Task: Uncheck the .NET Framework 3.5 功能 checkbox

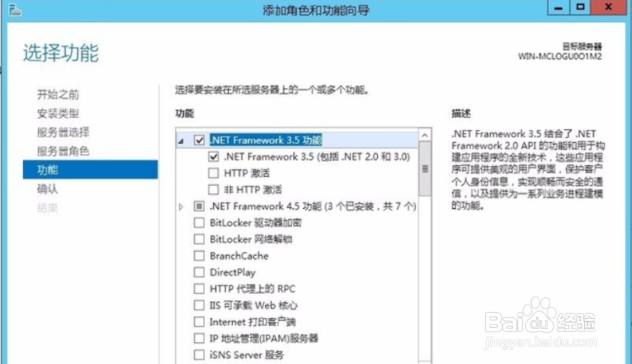Action: (x=199, y=140)
